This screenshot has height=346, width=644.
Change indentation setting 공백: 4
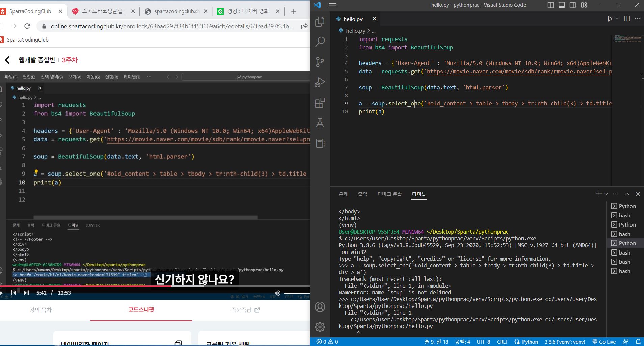click(462, 342)
